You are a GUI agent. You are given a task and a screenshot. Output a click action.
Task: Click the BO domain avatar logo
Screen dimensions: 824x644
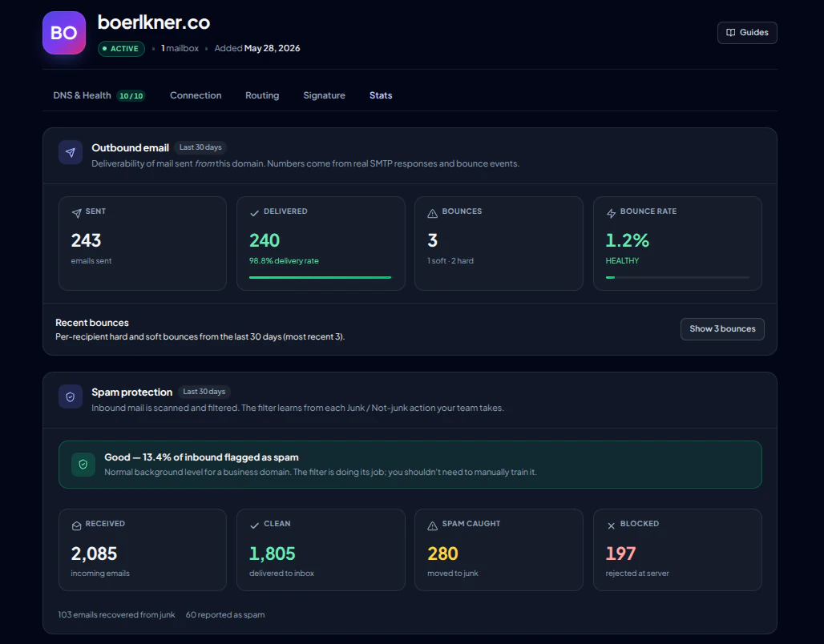click(x=64, y=33)
